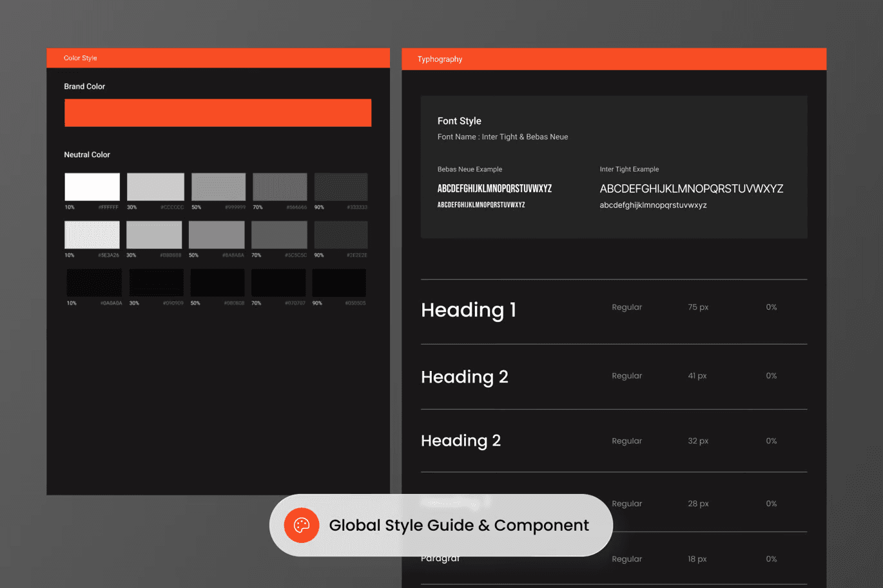The width and height of the screenshot is (883, 588).
Task: Click the palette icon in the orange circle
Action: pos(302,526)
